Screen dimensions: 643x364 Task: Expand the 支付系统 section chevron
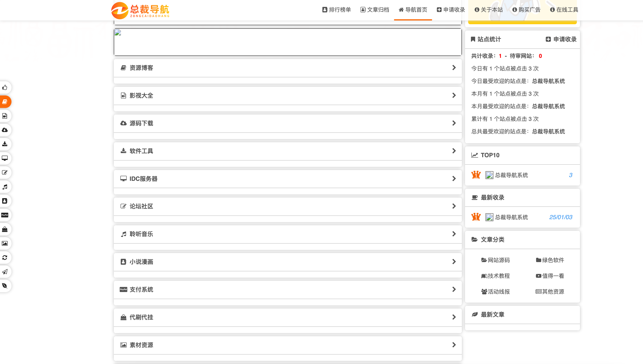(454, 289)
